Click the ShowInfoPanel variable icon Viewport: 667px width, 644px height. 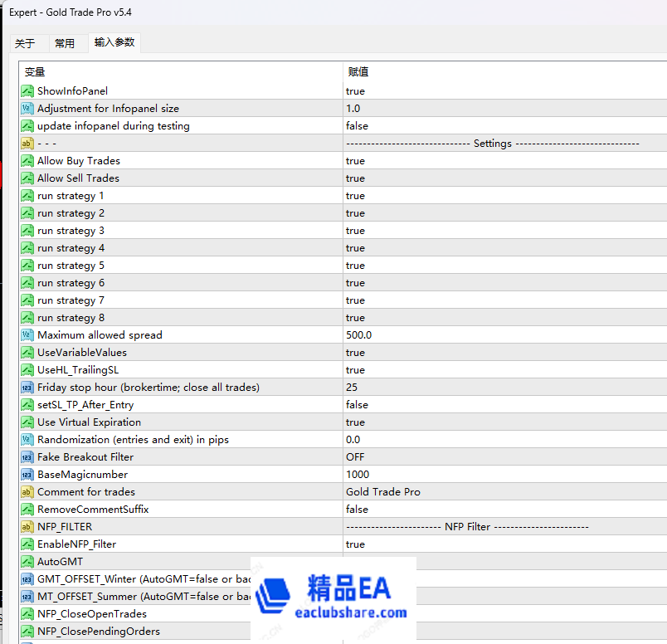[x=27, y=91]
